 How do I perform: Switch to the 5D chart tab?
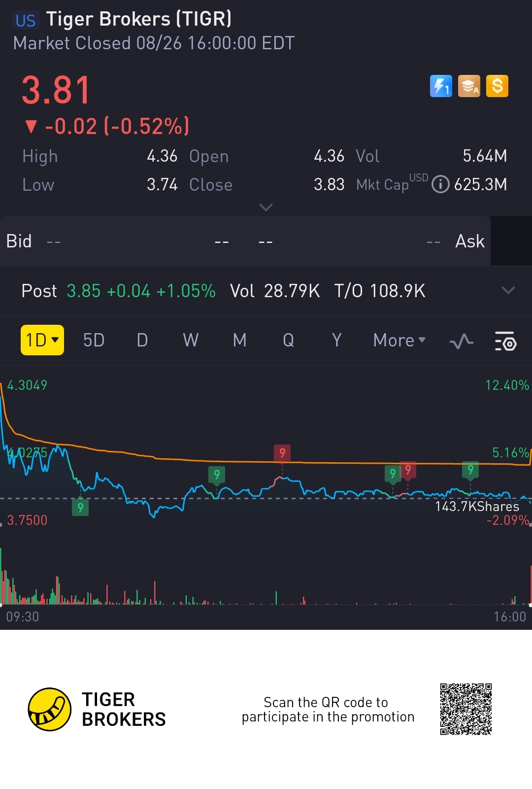[94, 340]
